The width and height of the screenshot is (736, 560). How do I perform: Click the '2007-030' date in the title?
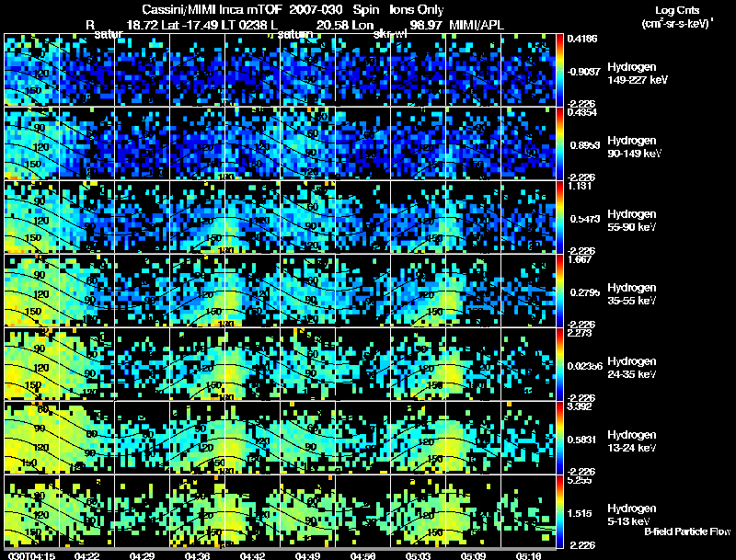pyautogui.click(x=316, y=10)
